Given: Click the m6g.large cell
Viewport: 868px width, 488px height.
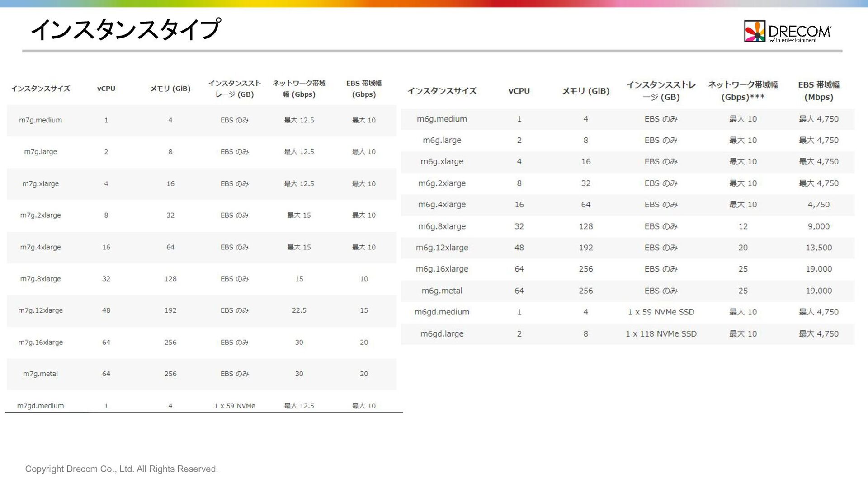Looking at the screenshot, I should pos(442,140).
